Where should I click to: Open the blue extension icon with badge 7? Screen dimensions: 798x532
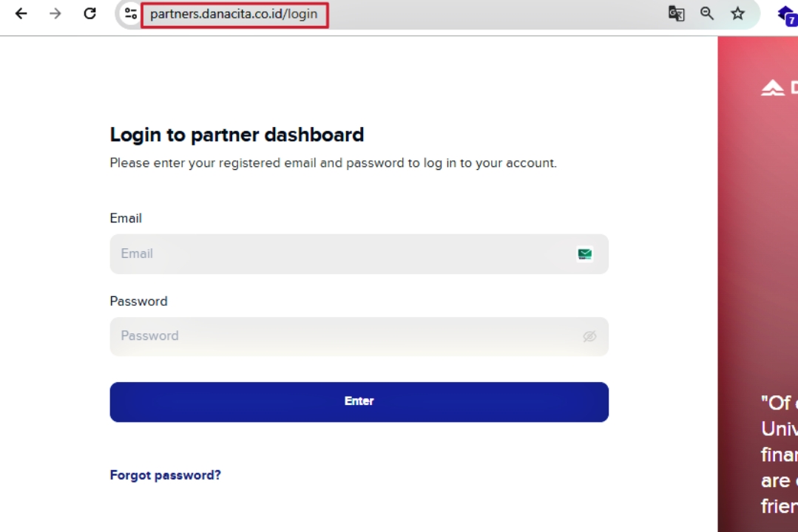(x=786, y=13)
